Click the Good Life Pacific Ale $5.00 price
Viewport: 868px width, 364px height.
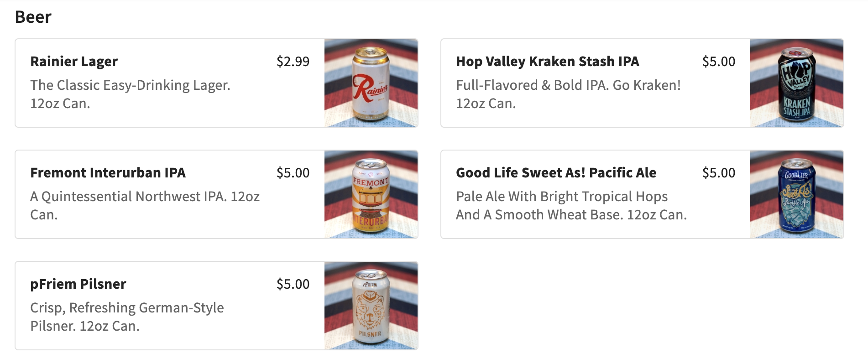tap(718, 173)
